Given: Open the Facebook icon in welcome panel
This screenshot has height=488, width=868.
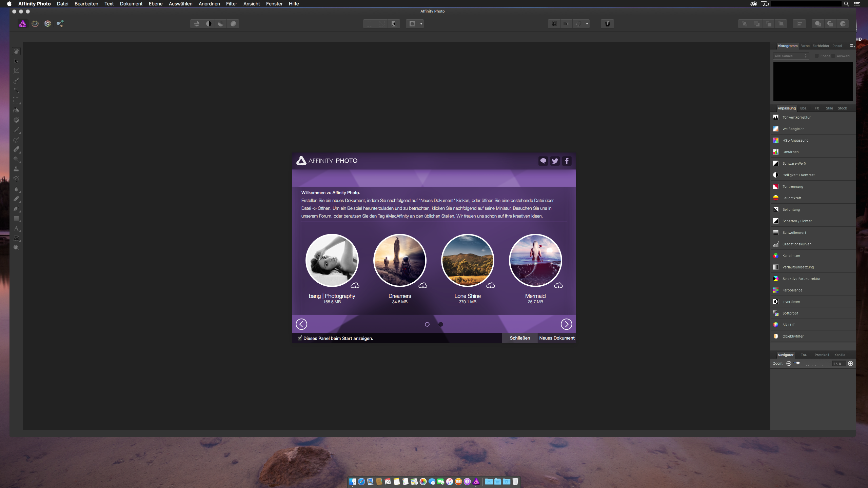Looking at the screenshot, I should point(567,161).
